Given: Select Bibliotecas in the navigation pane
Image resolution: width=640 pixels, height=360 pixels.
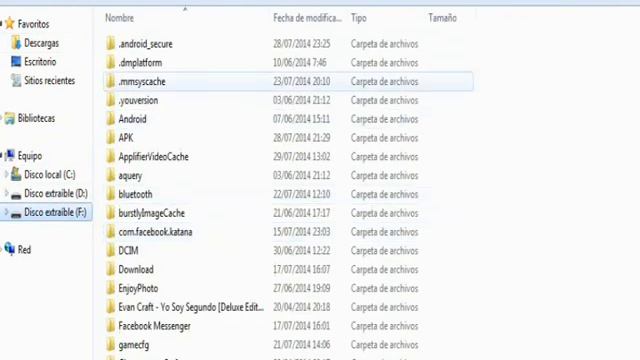Looking at the screenshot, I should point(36,118).
